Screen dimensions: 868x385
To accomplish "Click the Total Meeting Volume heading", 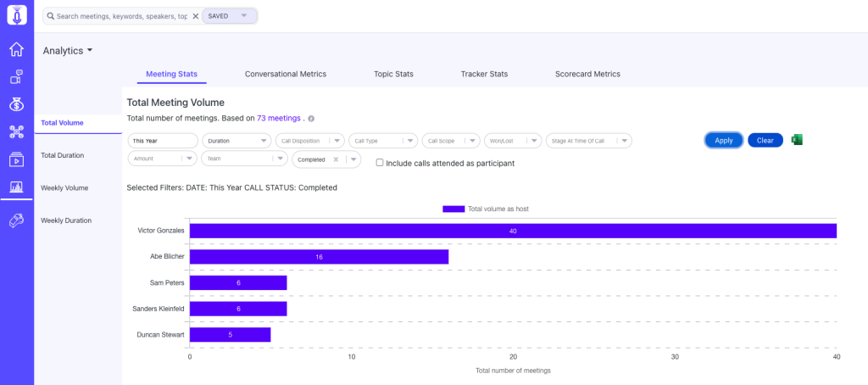I will pyautogui.click(x=175, y=103).
